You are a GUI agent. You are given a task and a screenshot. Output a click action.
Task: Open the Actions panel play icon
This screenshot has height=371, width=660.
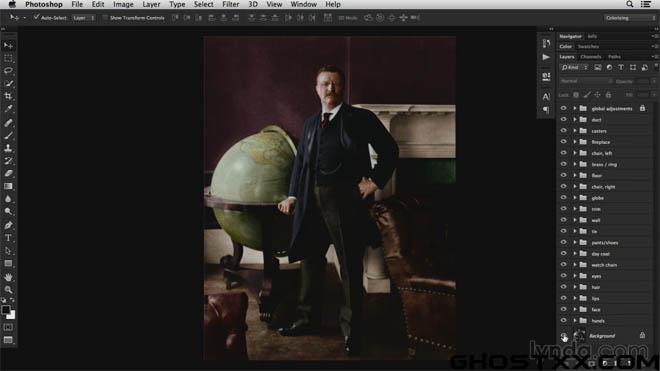click(x=546, y=57)
